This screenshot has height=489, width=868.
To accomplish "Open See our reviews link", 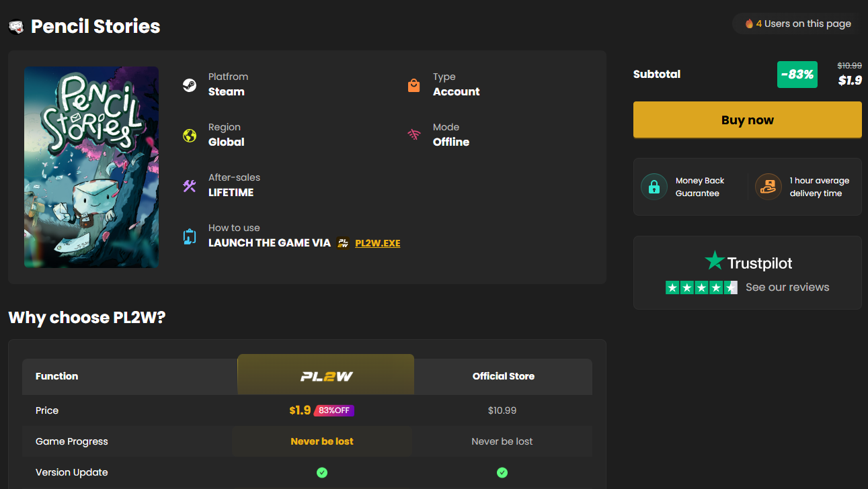I will click(x=787, y=287).
